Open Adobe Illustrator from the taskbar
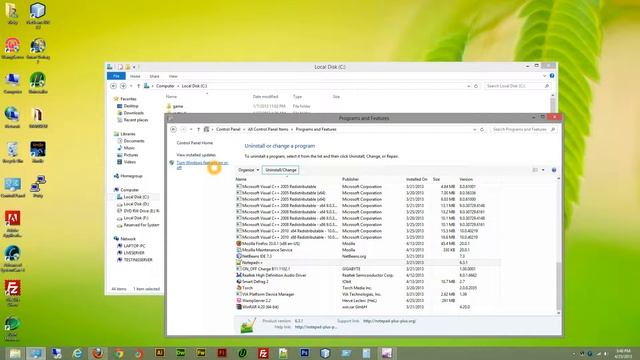 (x=160, y=353)
